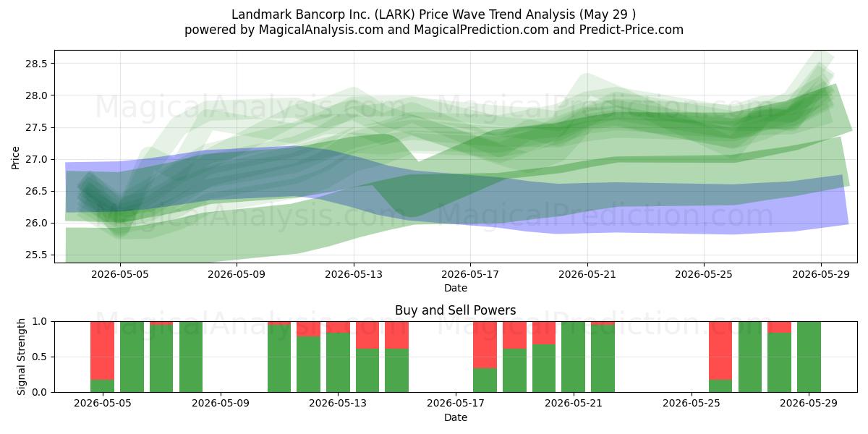Click 2026-05-05 on the signal chart axis
The height and width of the screenshot is (434, 868).
tap(103, 404)
